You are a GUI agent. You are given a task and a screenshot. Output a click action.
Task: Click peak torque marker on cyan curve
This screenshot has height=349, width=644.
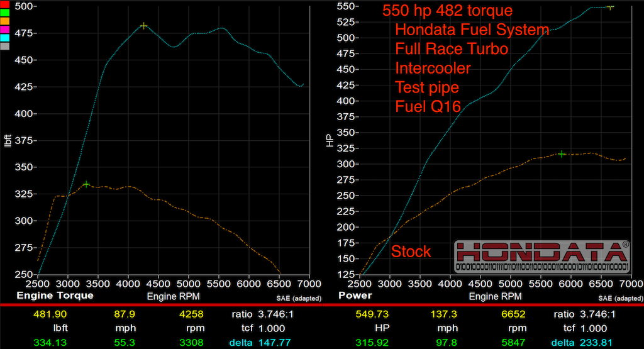pyautogui.click(x=144, y=26)
